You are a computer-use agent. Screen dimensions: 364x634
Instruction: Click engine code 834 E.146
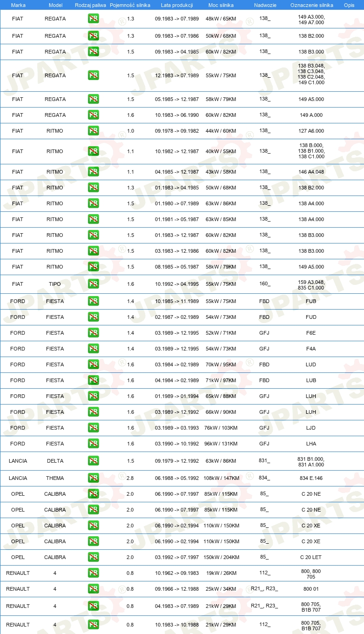[311, 478]
